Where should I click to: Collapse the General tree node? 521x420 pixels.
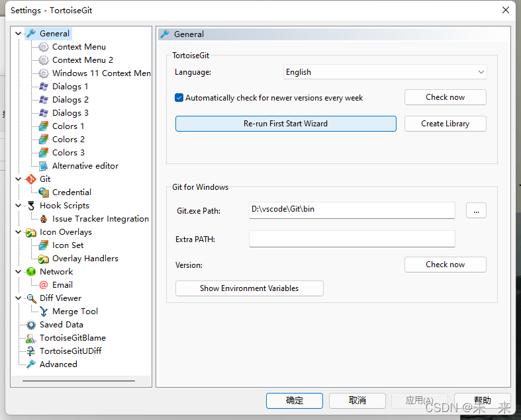click(x=19, y=34)
